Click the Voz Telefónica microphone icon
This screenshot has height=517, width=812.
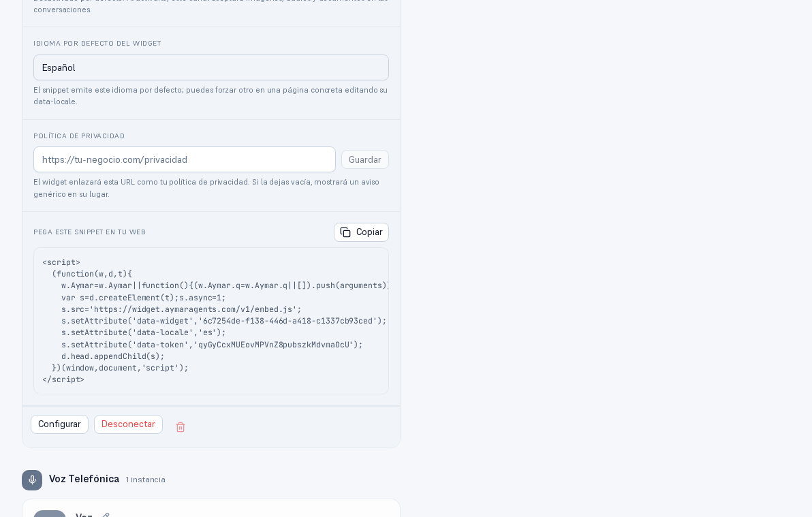point(32,480)
